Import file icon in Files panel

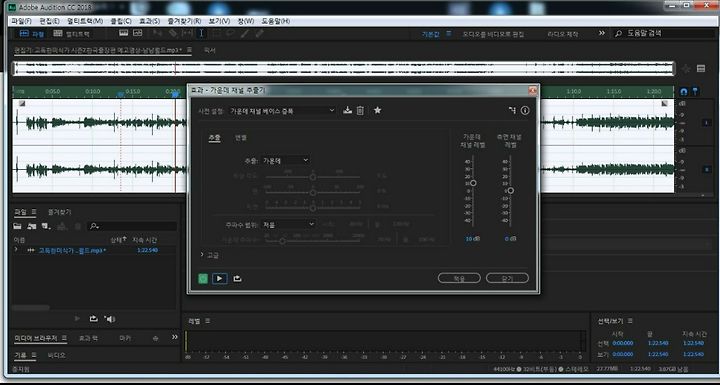point(32,226)
